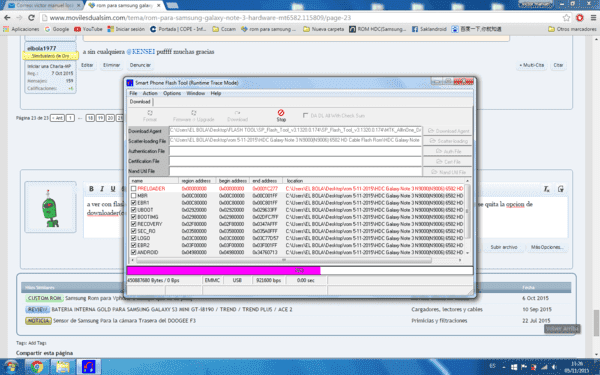The image size is (600, 375).
Task: Click the File Explorer taskbar icon
Action: click(x=62, y=367)
